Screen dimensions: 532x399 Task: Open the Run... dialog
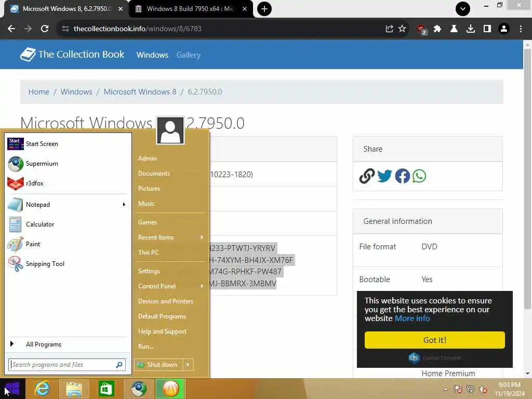tap(146, 347)
